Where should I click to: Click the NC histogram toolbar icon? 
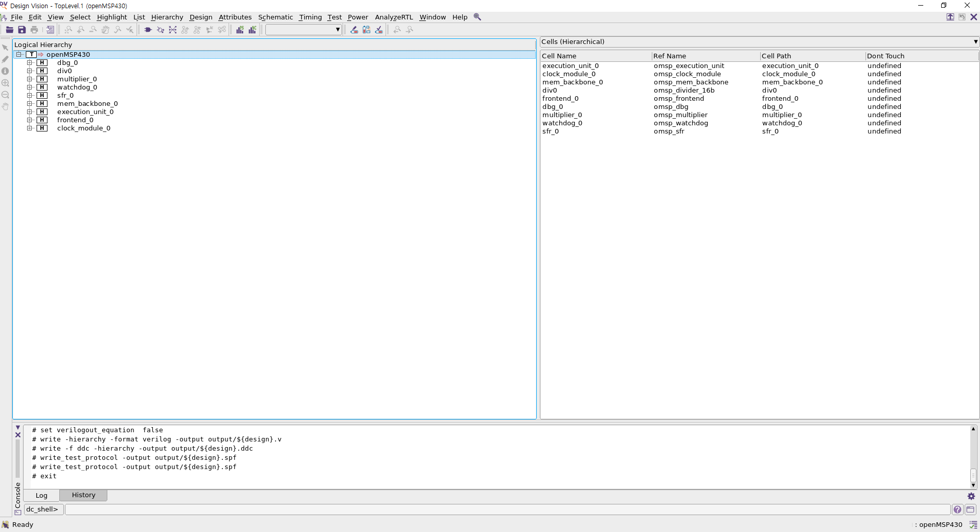coord(252,30)
